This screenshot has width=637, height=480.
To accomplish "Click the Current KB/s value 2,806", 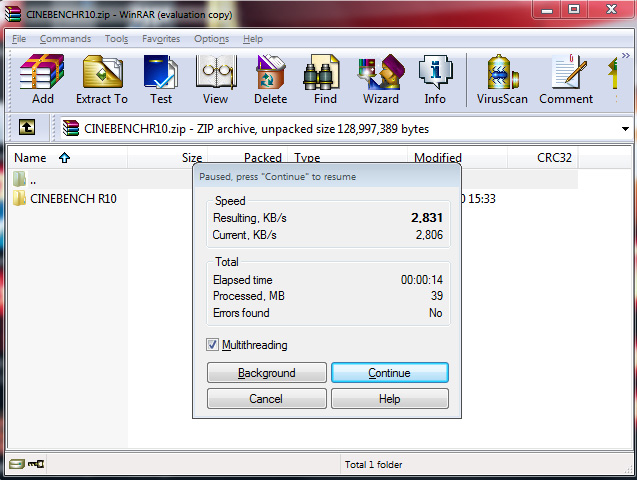I will (429, 235).
